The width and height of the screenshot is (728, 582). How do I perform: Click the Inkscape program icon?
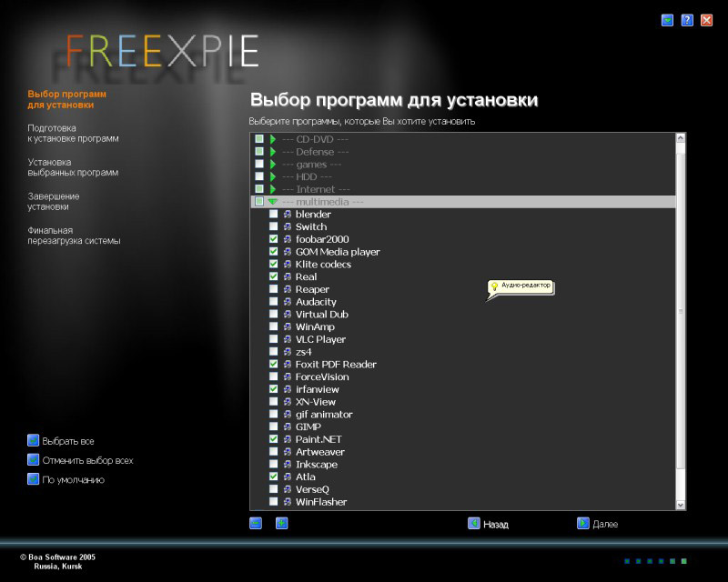pos(288,465)
